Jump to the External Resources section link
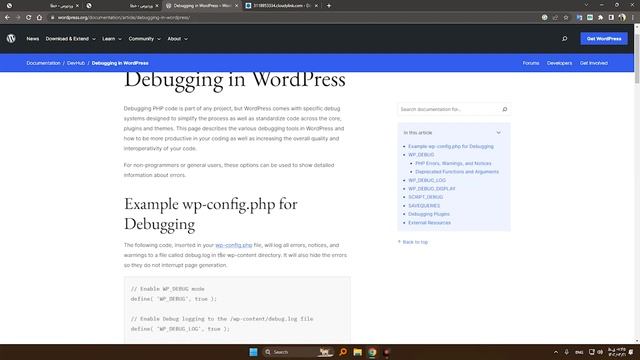This screenshot has height=360, width=640. 429,223
